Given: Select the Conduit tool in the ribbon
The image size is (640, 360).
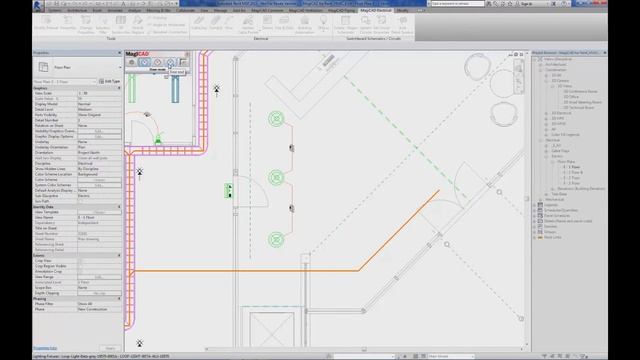Looking at the screenshot, I should 216,23.
